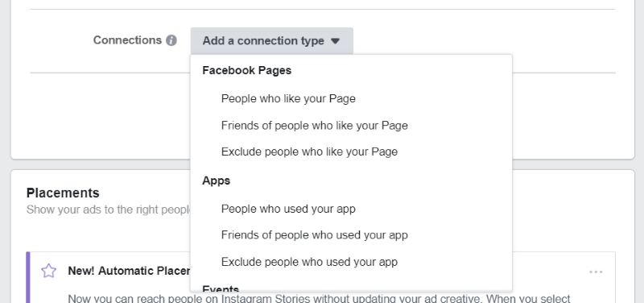This screenshot has width=644, height=303.
Task: Click the Events section header
Action: pyautogui.click(x=221, y=288)
